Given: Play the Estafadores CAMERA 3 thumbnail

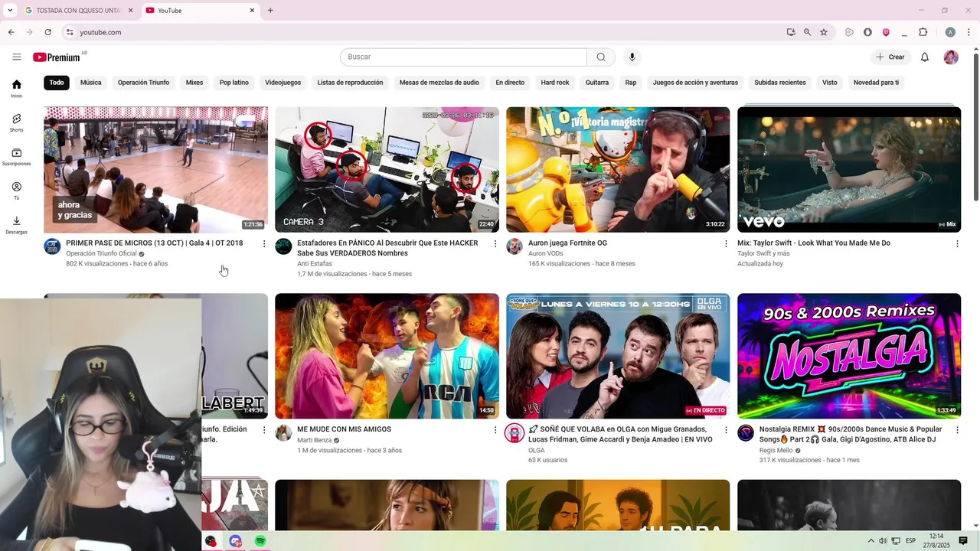Looking at the screenshot, I should click(387, 169).
